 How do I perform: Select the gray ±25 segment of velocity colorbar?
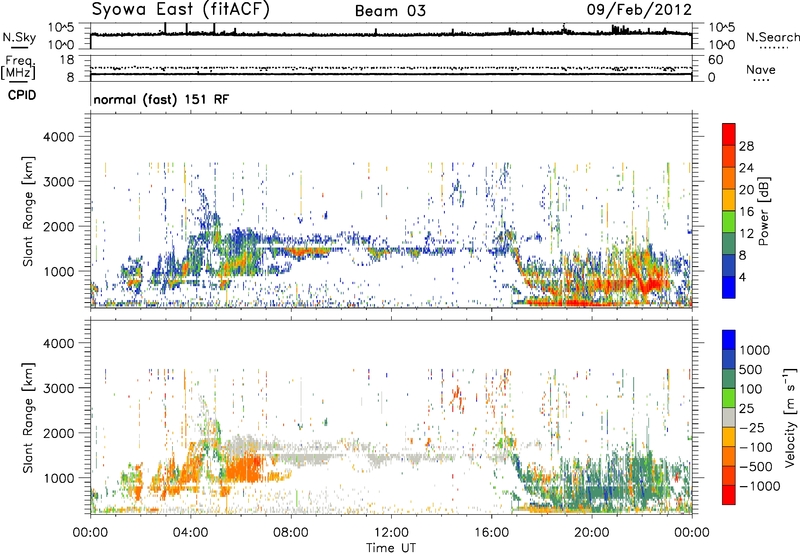729,417
